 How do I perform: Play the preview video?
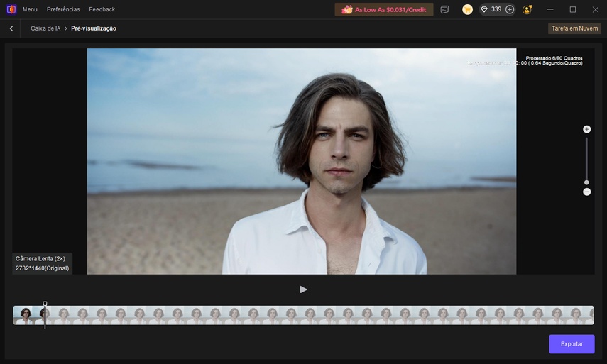point(304,289)
